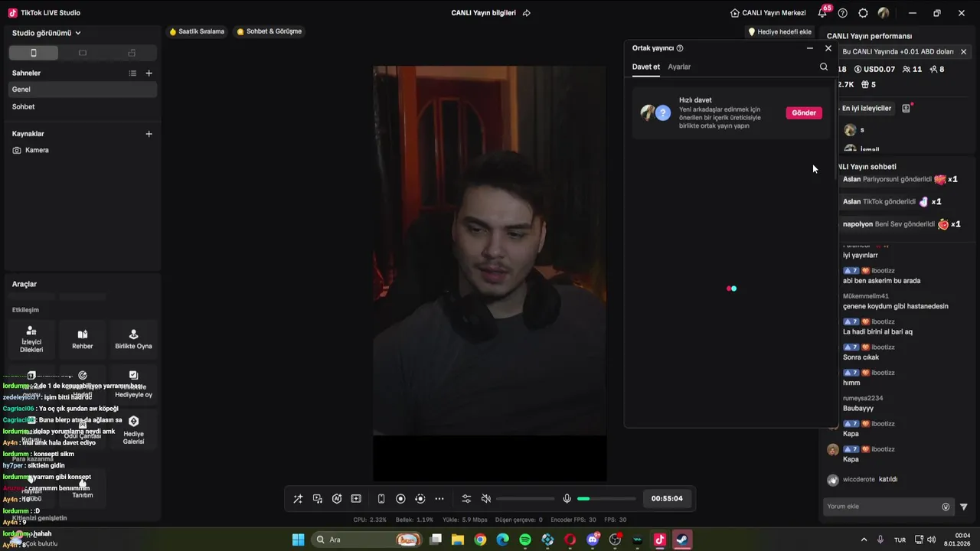Open the magic wand effects tool

coord(298,499)
